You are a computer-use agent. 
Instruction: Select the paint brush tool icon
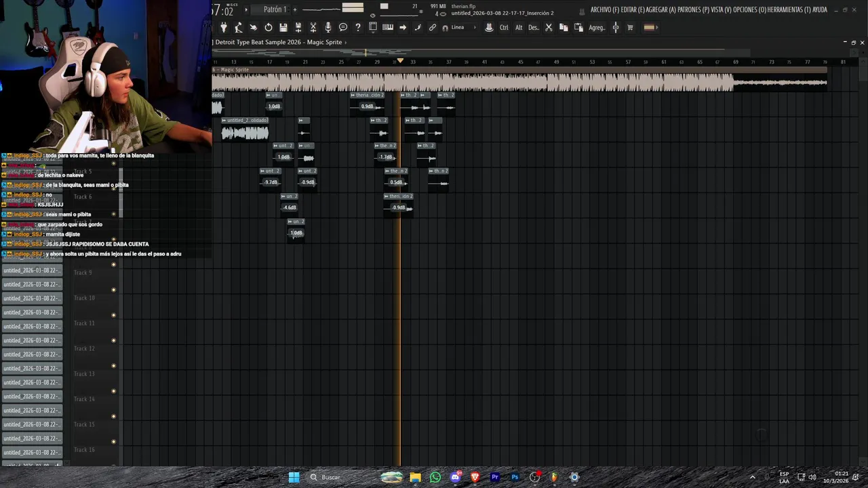[x=418, y=27]
